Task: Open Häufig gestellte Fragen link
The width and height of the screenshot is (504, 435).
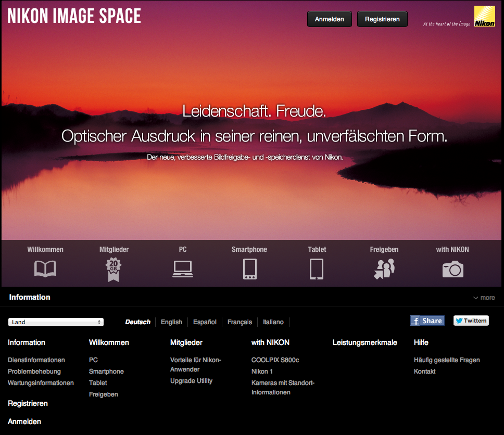Action: 447,360
